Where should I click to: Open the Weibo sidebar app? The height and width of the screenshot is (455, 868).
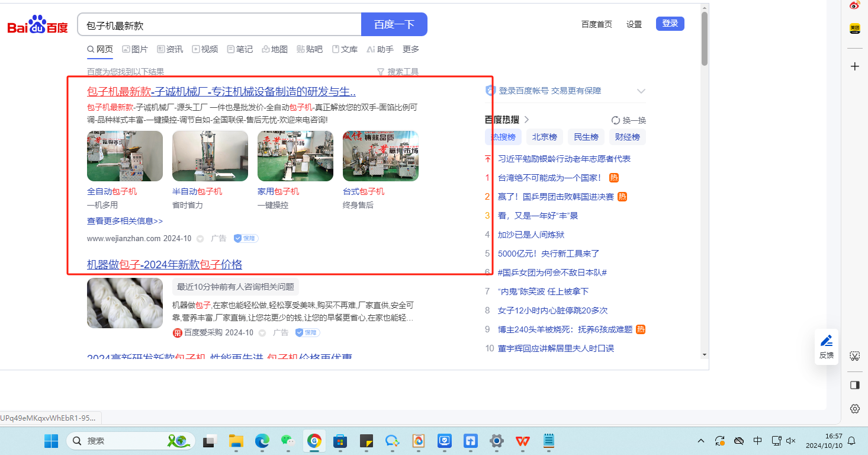(x=854, y=6)
